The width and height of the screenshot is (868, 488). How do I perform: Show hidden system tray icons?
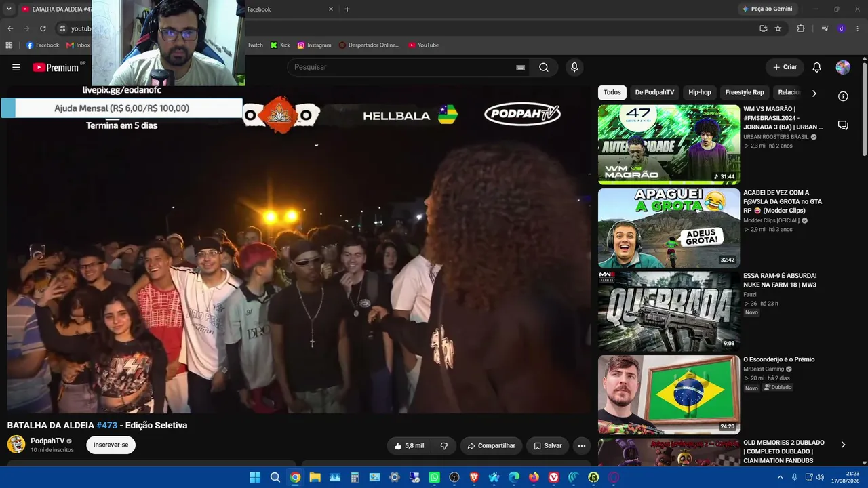tap(780, 477)
